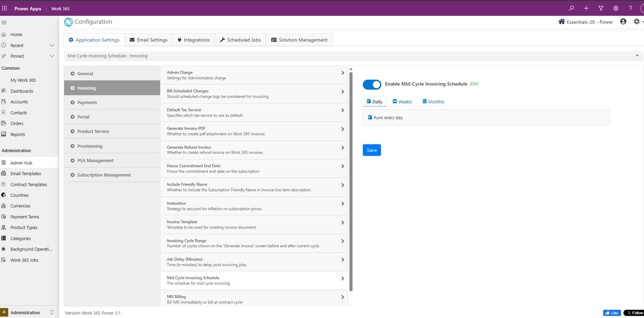Open the Configuration cog menu near profile
644x318 pixels.
[637, 22]
